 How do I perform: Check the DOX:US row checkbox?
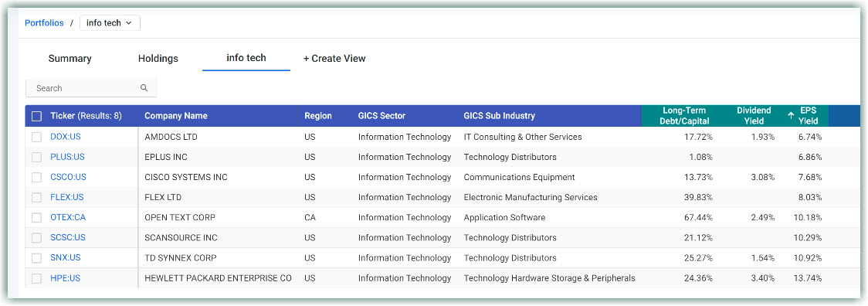pos(36,137)
